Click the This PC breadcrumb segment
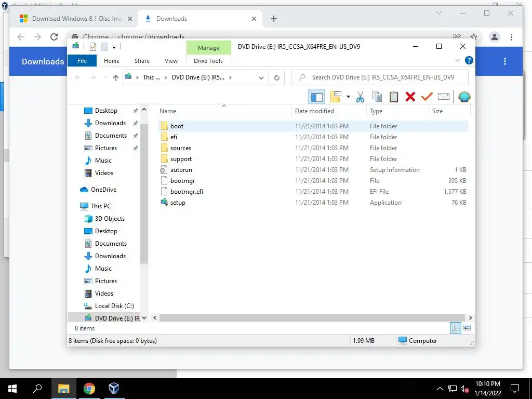532x399 pixels. click(x=151, y=77)
